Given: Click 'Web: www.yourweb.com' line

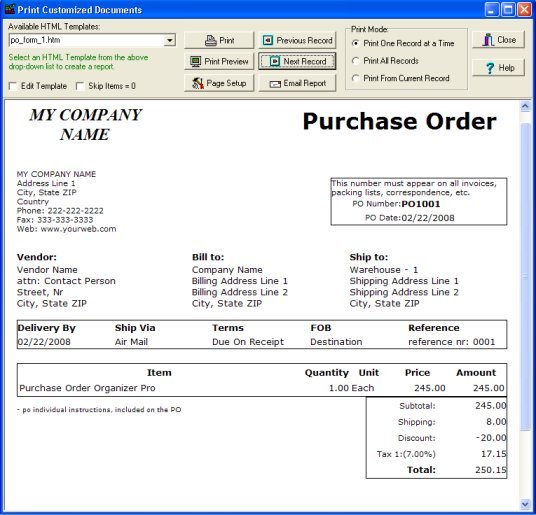Looking at the screenshot, I should tap(67, 229).
